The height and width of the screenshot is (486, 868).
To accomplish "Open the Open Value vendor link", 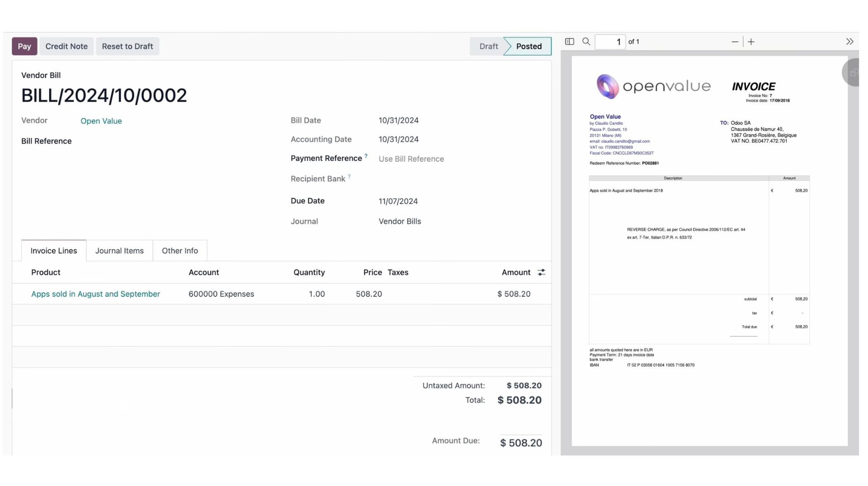I will coord(101,121).
